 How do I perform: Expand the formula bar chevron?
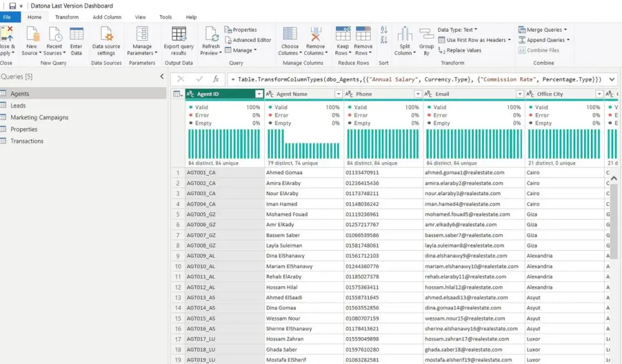coord(612,80)
